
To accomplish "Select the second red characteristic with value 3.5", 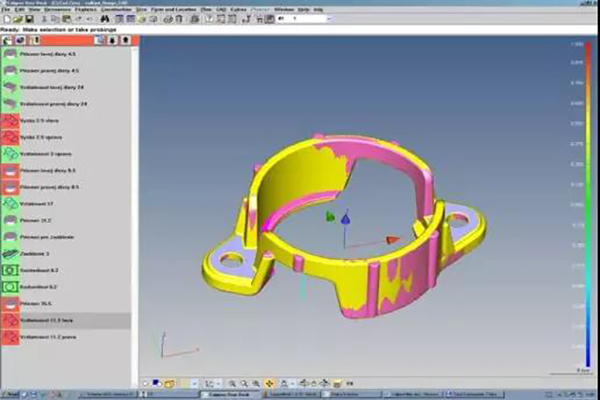I will (65, 137).
